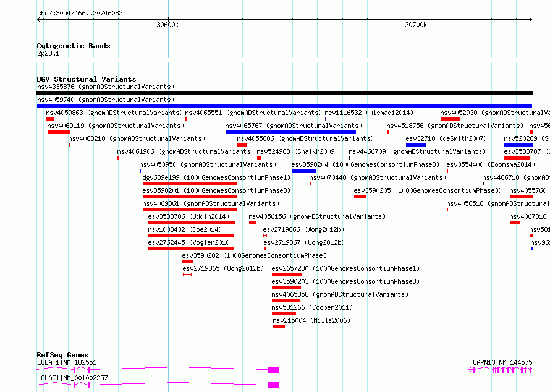Click LCLAT1|NM_001002257 gene label

pos(72,378)
